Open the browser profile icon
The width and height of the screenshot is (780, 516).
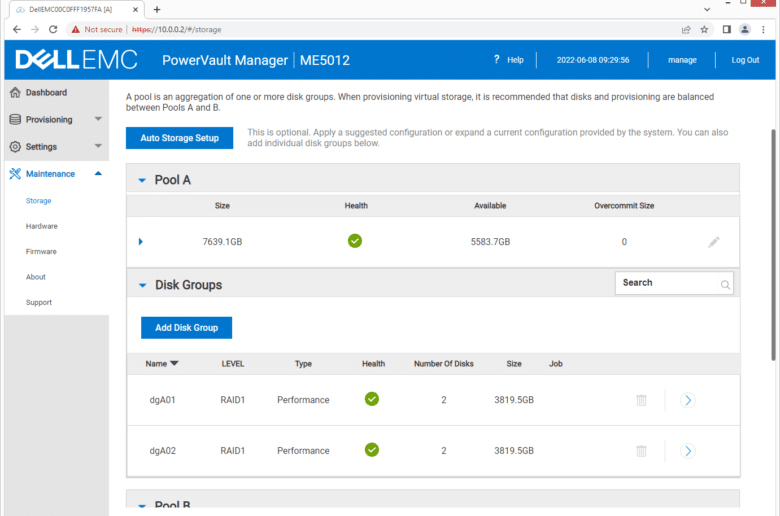[x=745, y=29]
